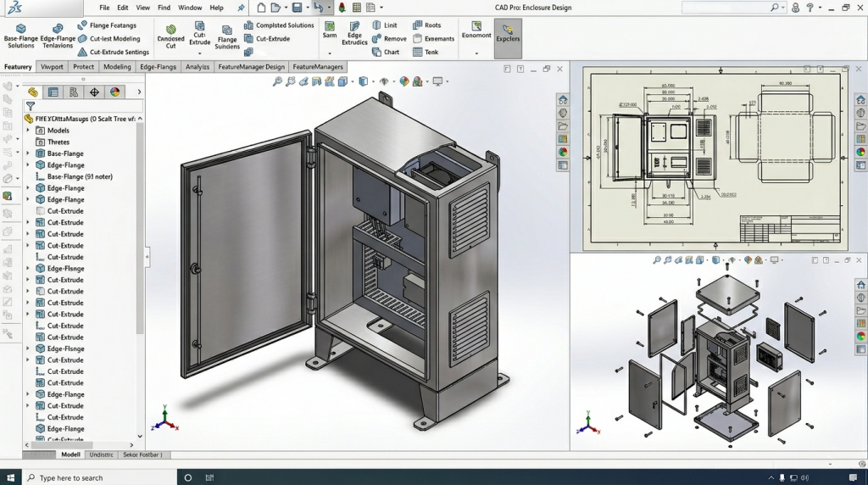
Task: Click the save icon in title toolbar
Action: (x=297, y=8)
